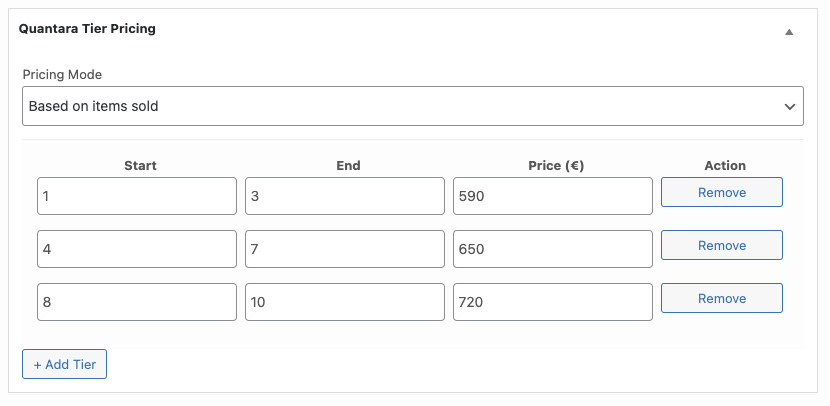Click the Price (€) column header
The width and height of the screenshot is (830, 406).
(555, 166)
